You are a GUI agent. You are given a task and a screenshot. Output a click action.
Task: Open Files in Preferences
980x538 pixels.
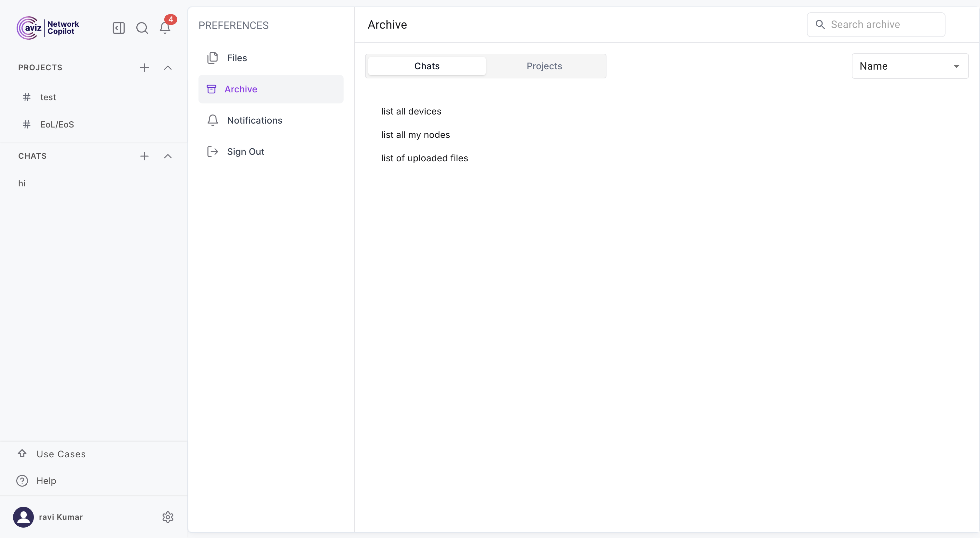coord(237,58)
